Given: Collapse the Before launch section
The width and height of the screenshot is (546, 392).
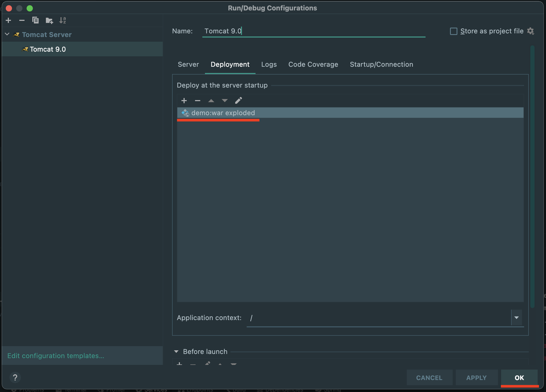Looking at the screenshot, I should 176,352.
